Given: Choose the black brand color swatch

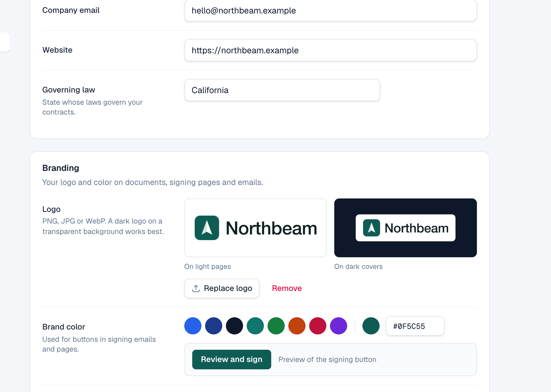Looking at the screenshot, I should [234, 326].
